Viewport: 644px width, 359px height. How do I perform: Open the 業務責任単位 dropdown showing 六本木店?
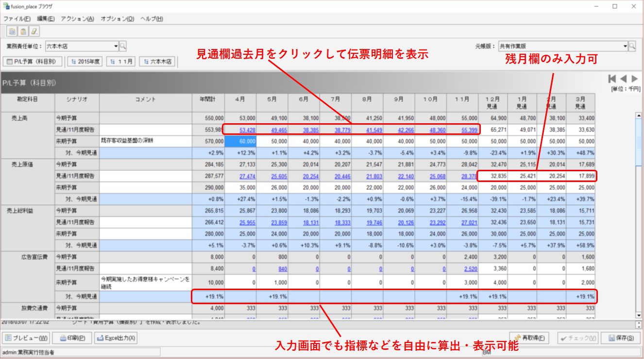[x=82, y=47]
